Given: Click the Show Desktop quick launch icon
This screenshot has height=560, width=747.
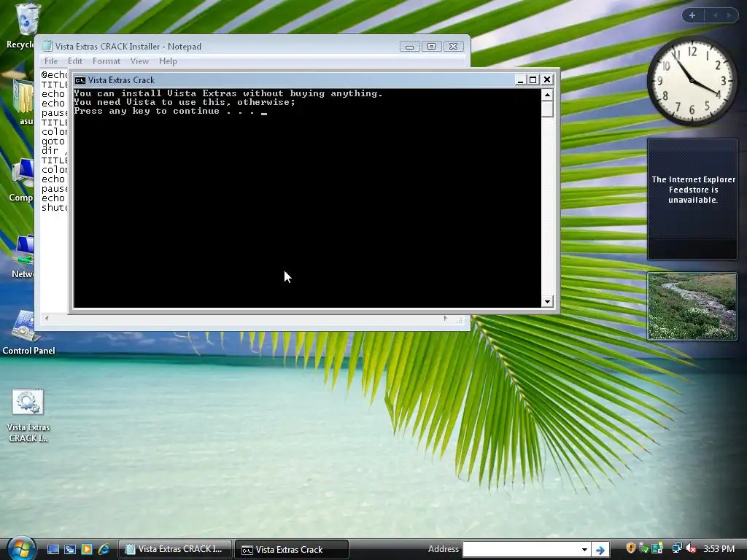Looking at the screenshot, I should click(53, 549).
